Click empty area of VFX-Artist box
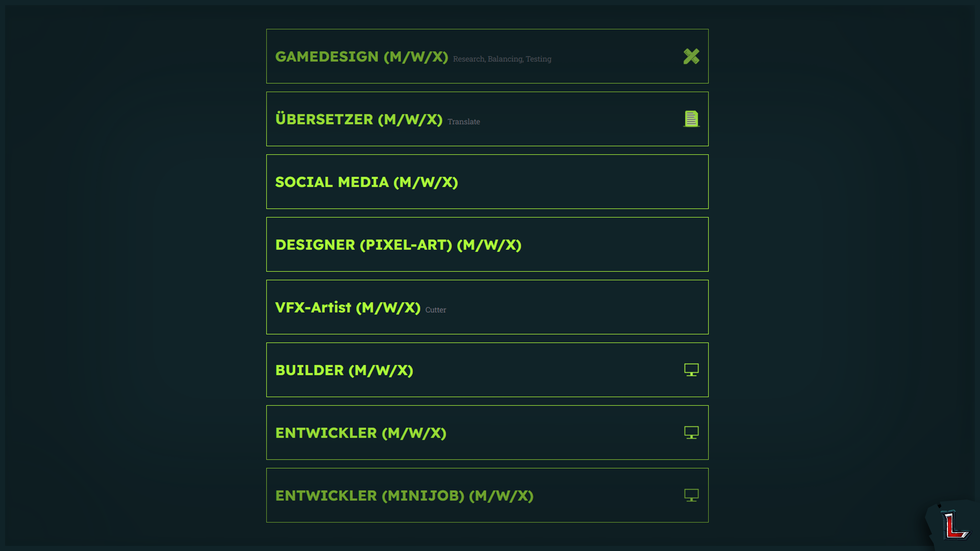980x551 pixels. coord(577,307)
